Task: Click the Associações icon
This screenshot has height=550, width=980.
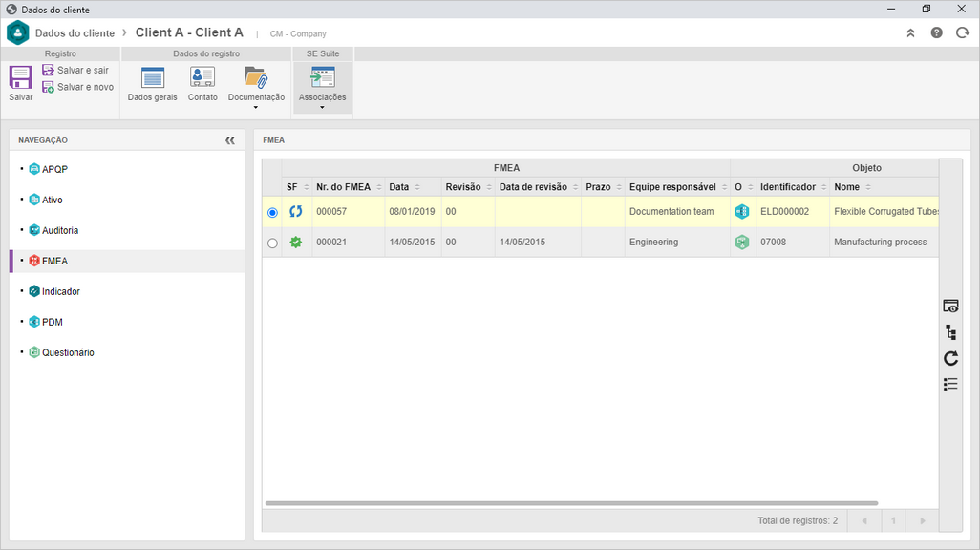Action: pyautogui.click(x=323, y=77)
